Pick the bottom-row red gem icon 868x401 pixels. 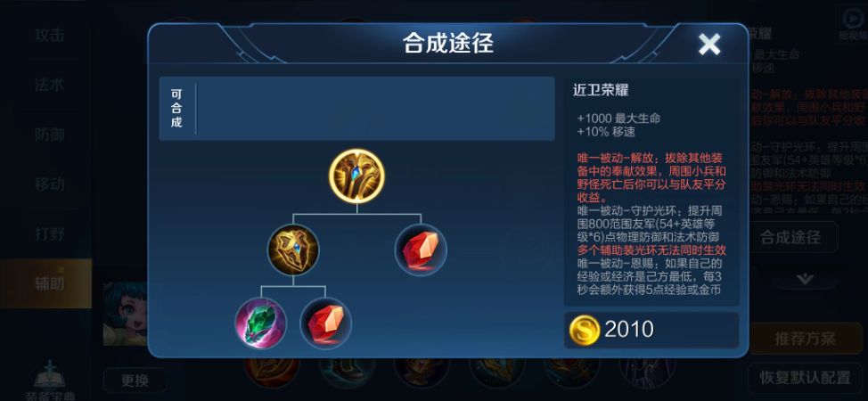(x=326, y=323)
